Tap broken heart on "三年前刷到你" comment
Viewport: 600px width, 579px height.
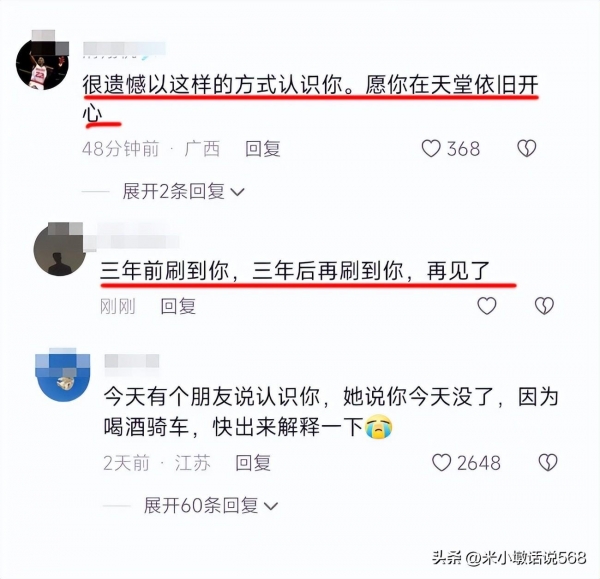point(544,306)
